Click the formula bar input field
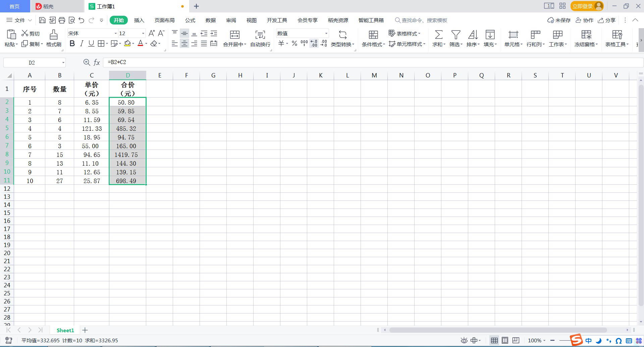Image resolution: width=644 pixels, height=347 pixels. tap(369, 62)
